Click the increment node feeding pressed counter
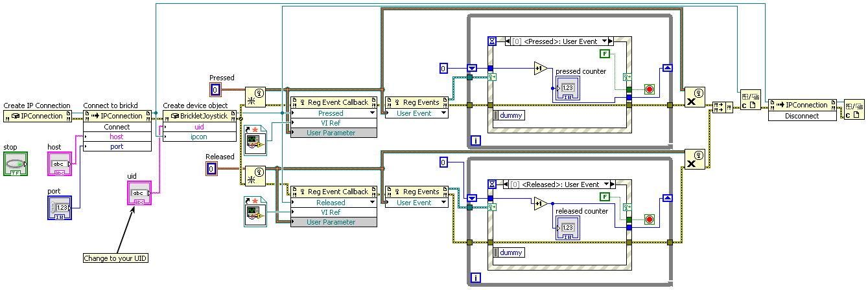 (x=541, y=69)
